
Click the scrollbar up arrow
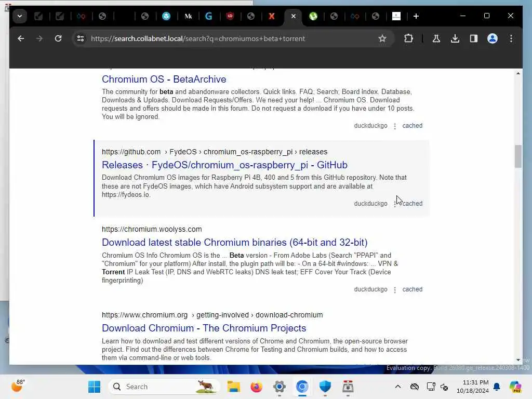(x=518, y=73)
